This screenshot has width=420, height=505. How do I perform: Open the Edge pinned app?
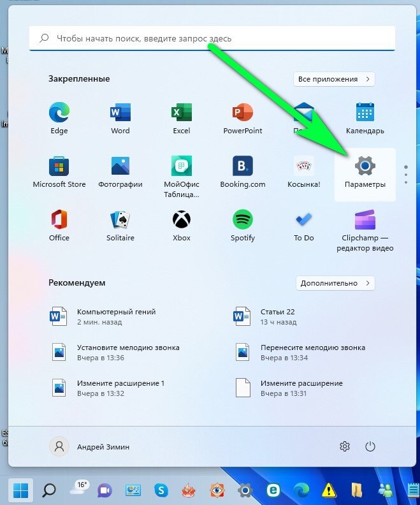point(59,118)
